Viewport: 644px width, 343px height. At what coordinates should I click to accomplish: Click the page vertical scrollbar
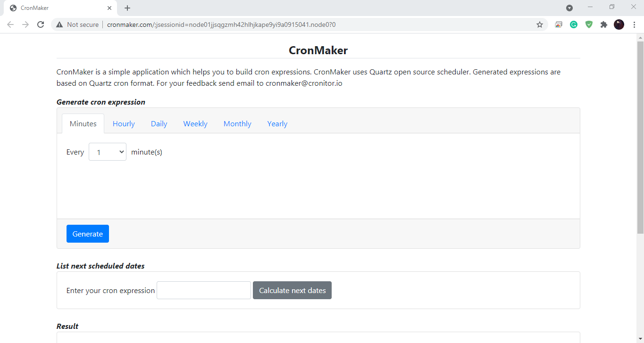click(640, 137)
